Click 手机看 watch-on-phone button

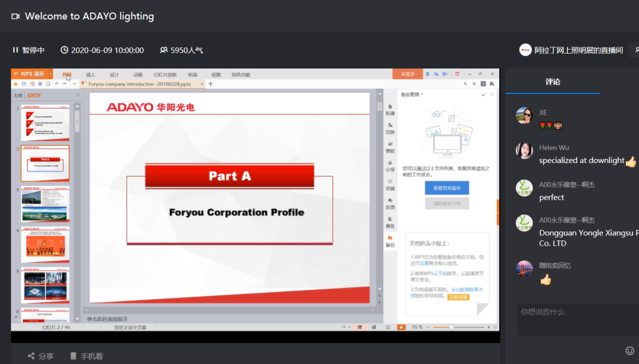(86, 356)
